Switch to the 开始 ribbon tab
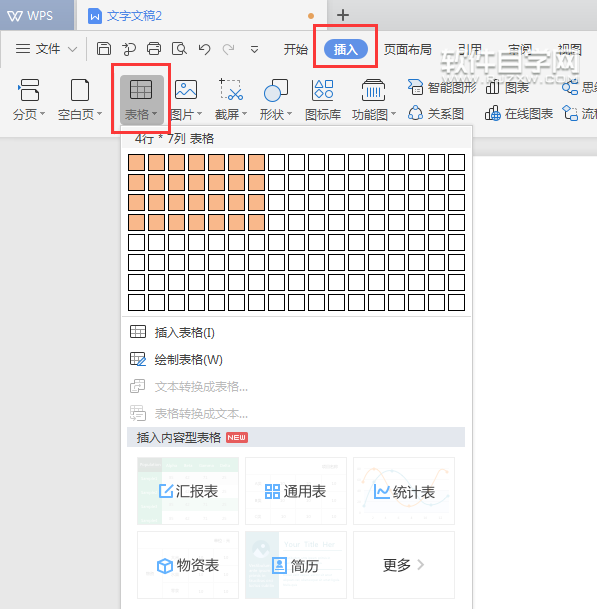Viewport: 597px width, 609px height. [x=296, y=49]
